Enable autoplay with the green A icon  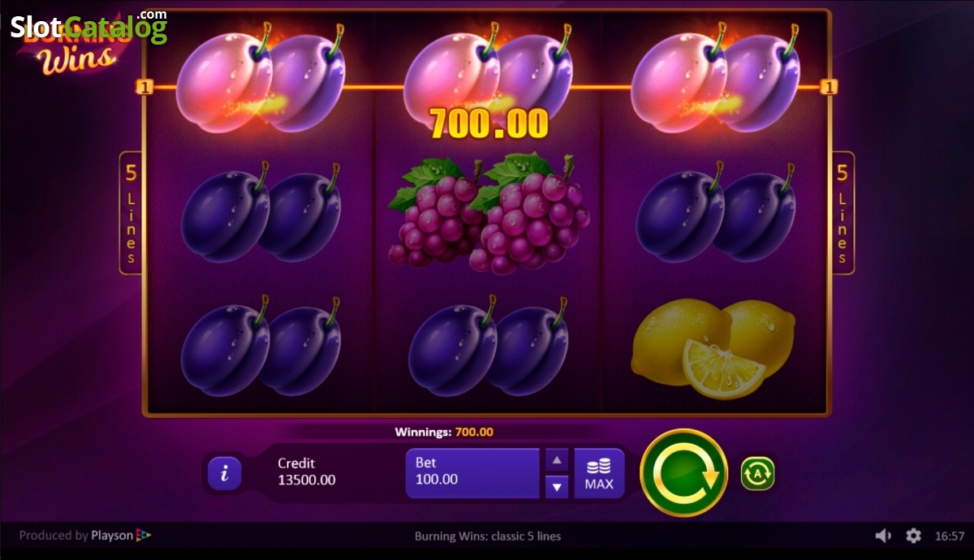point(757,473)
